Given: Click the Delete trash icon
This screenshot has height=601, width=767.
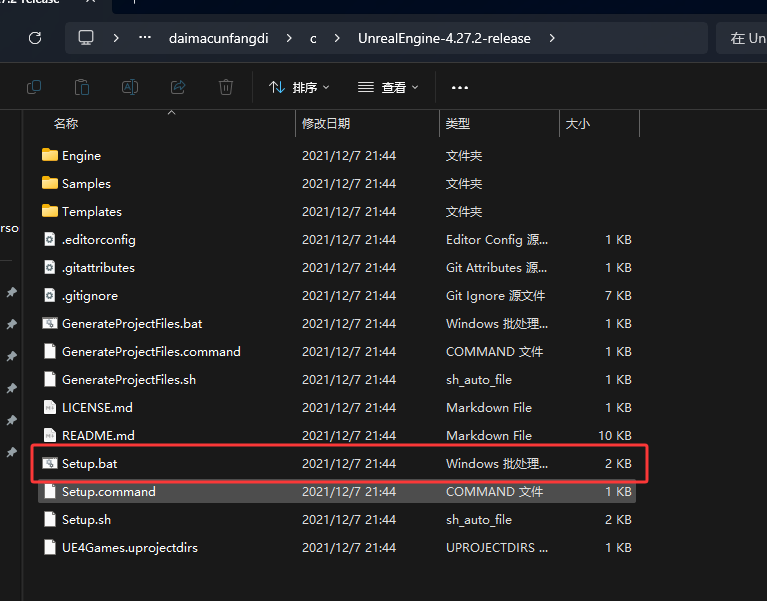Looking at the screenshot, I should [x=226, y=88].
